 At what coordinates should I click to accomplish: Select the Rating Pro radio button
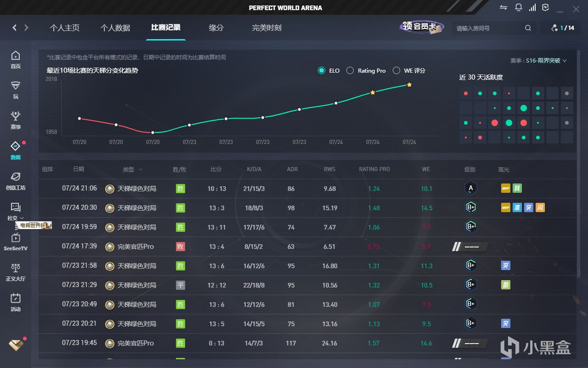coord(350,70)
